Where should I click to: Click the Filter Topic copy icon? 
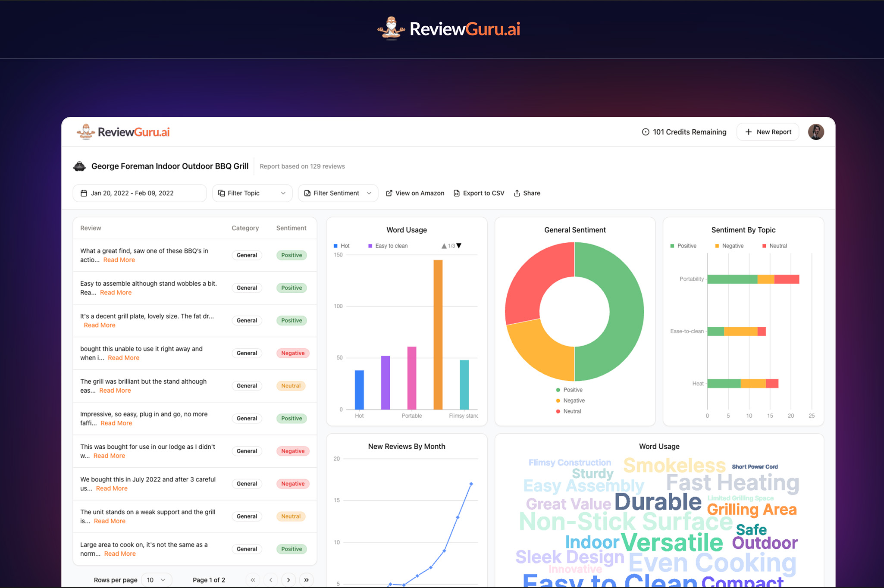point(222,193)
